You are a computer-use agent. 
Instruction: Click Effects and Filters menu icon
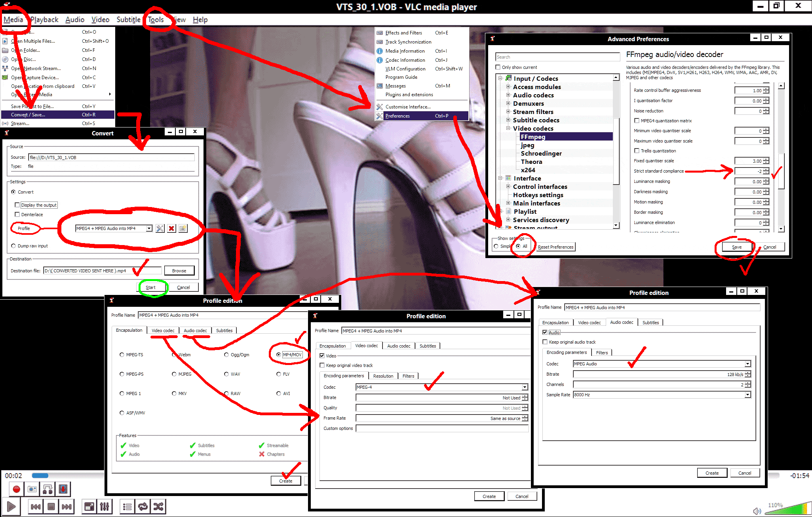380,33
